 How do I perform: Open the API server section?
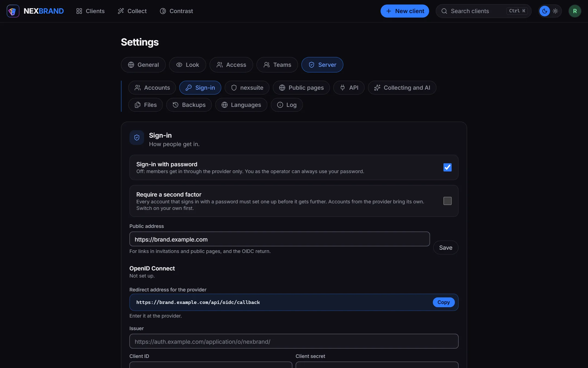(349, 88)
